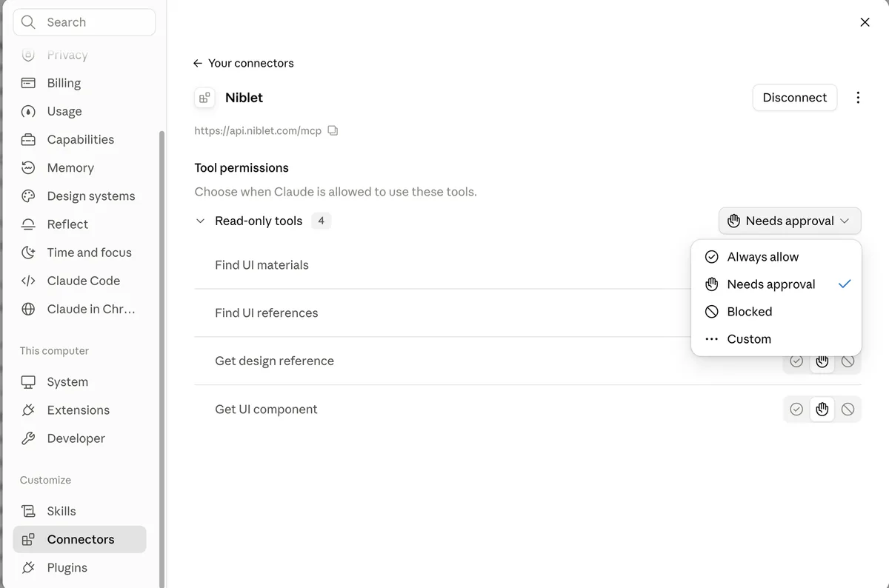Open the Privacy settings page

pyautogui.click(x=80, y=55)
